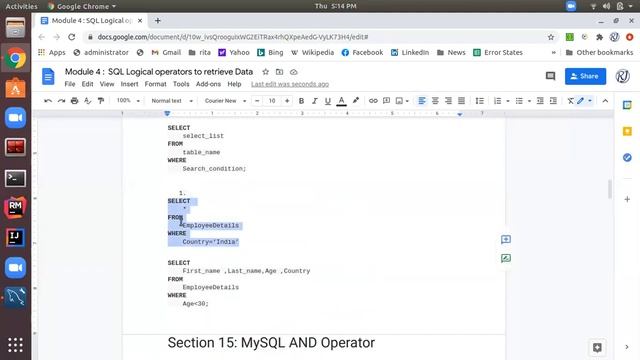This screenshot has width=640, height=360.
Task: Add comment via side margin button
Action: coord(506,239)
